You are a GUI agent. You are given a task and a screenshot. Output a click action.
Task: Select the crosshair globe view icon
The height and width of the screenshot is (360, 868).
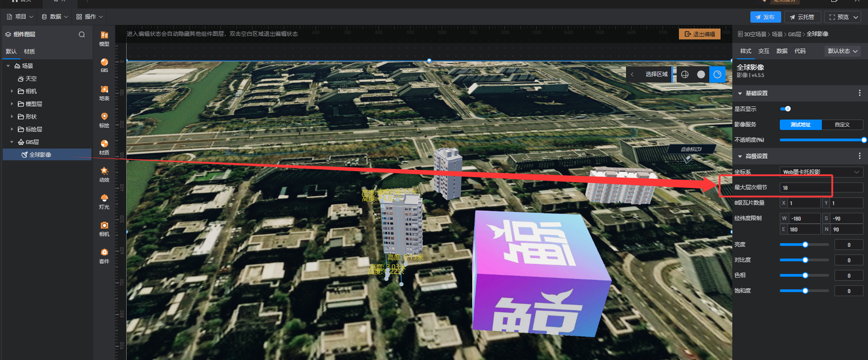pos(685,74)
